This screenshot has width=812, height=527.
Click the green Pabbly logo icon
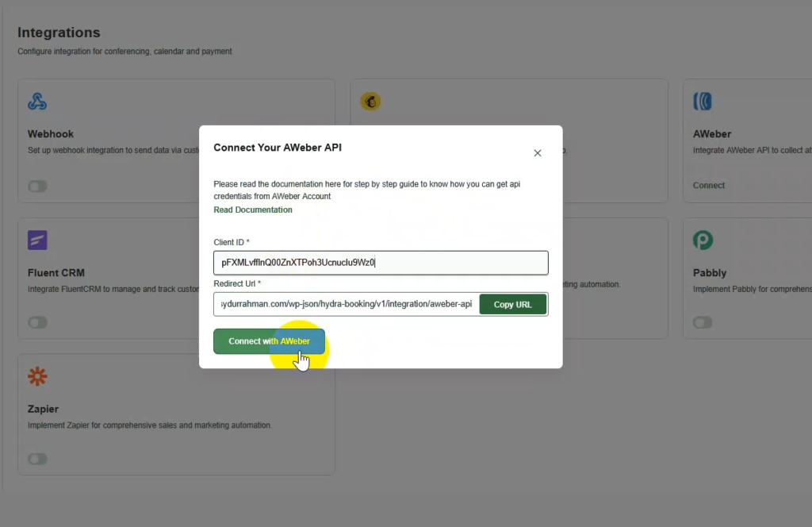pyautogui.click(x=703, y=240)
